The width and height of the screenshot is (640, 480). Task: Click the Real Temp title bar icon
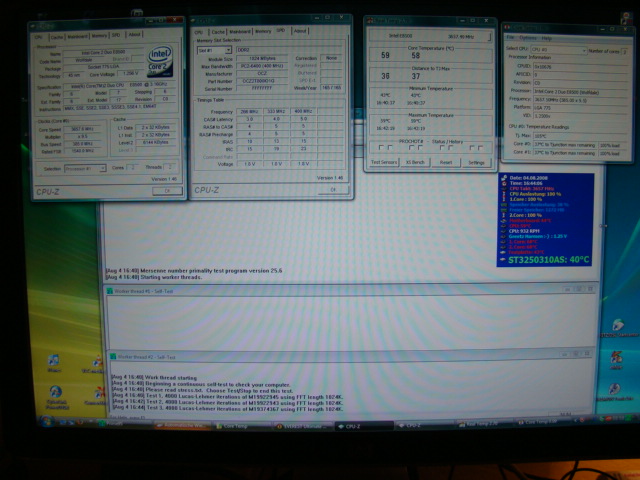click(370, 20)
